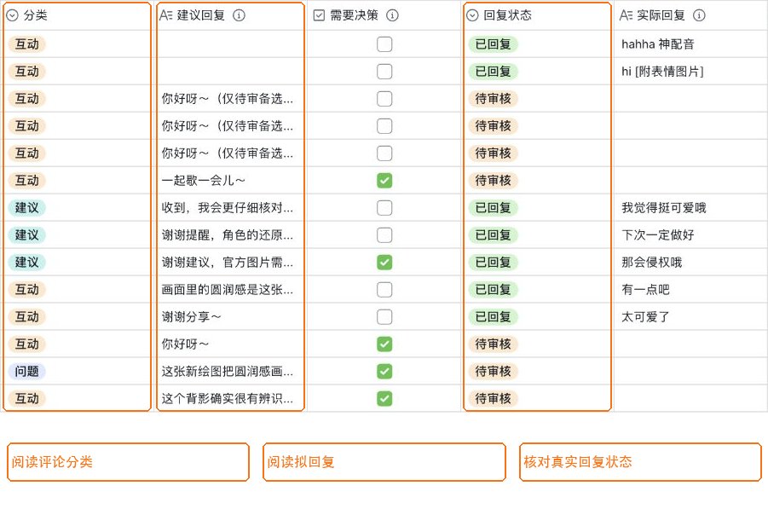Open the 实际回复 column header menu
Image resolution: width=768 pixels, height=532 pixels.
(x=691, y=15)
